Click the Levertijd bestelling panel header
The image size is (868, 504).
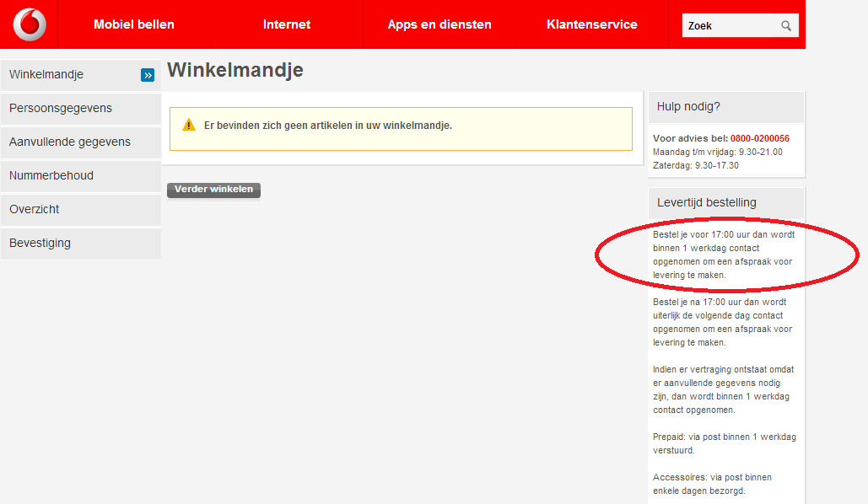[x=725, y=202]
